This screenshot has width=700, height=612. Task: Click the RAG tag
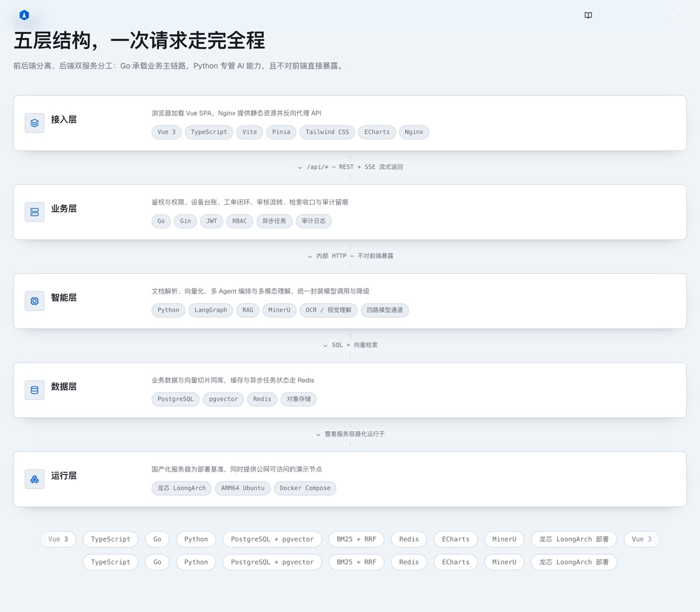[x=248, y=311]
